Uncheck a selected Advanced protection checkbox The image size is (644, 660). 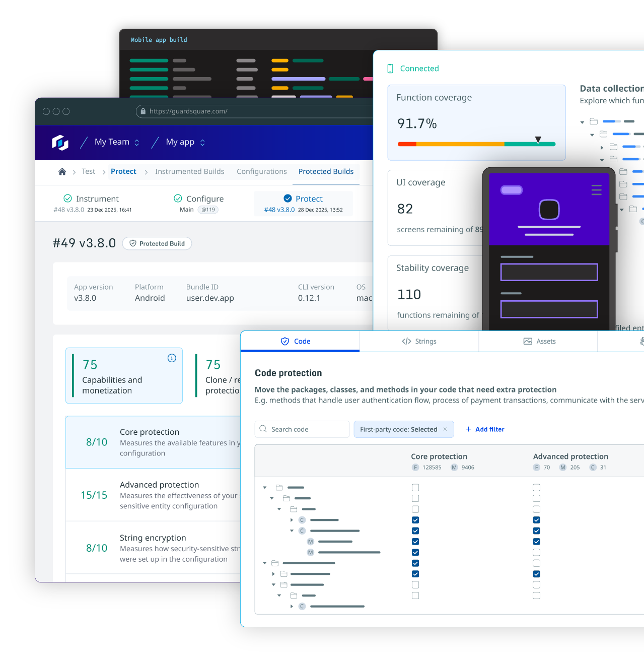(536, 519)
